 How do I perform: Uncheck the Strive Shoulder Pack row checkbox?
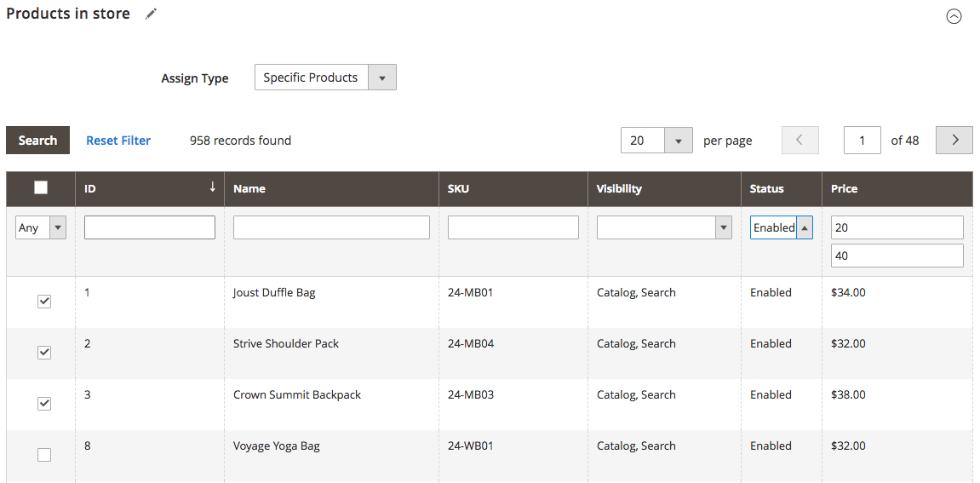43,353
